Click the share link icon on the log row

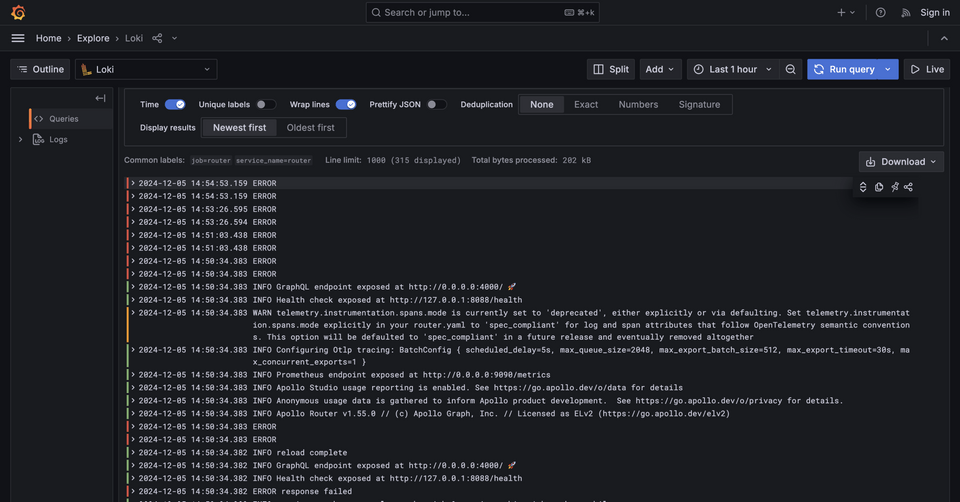[x=909, y=187]
